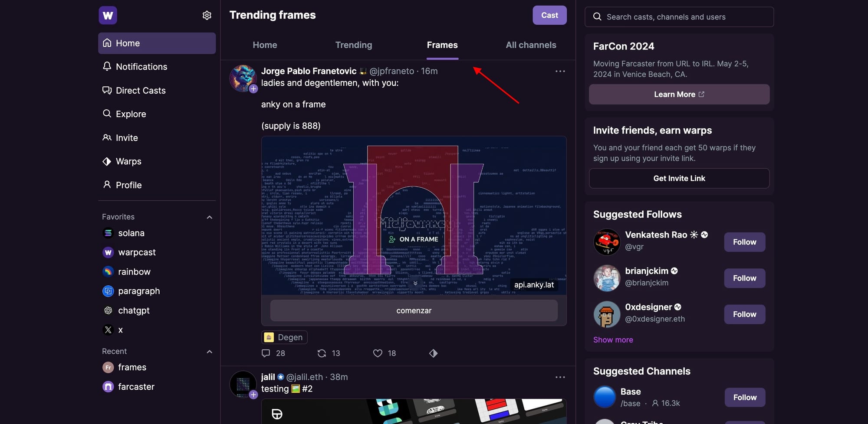Open the more options menu on Jorge's cast
Viewport: 868px width, 424px height.
560,71
